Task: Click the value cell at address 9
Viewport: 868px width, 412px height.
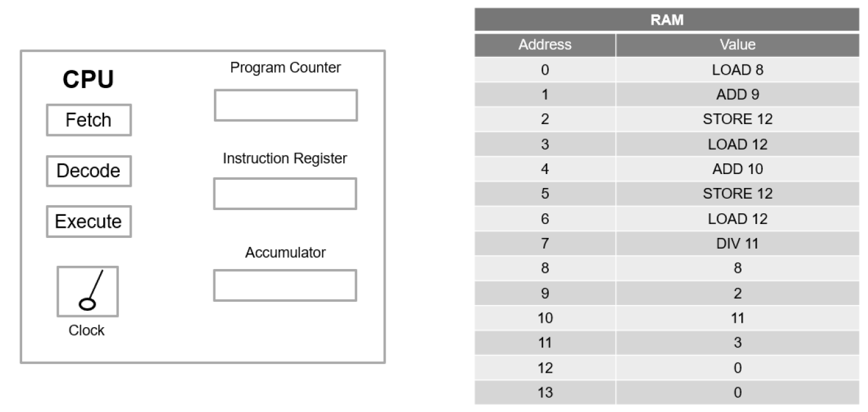Action: click(738, 294)
